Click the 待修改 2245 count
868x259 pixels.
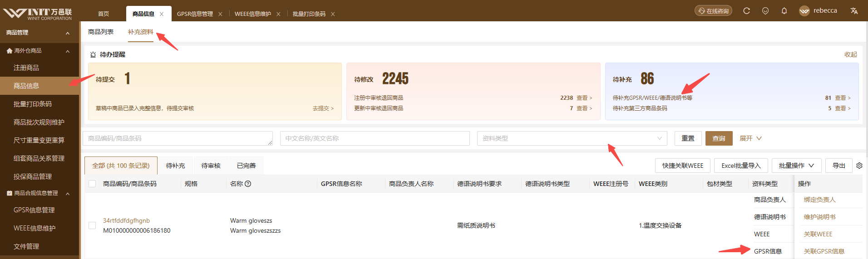(395, 78)
